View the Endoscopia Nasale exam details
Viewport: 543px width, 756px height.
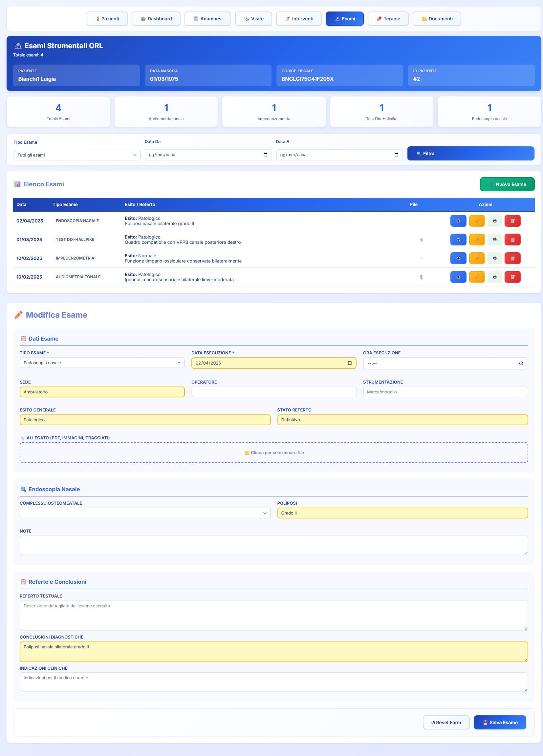pyautogui.click(x=458, y=221)
